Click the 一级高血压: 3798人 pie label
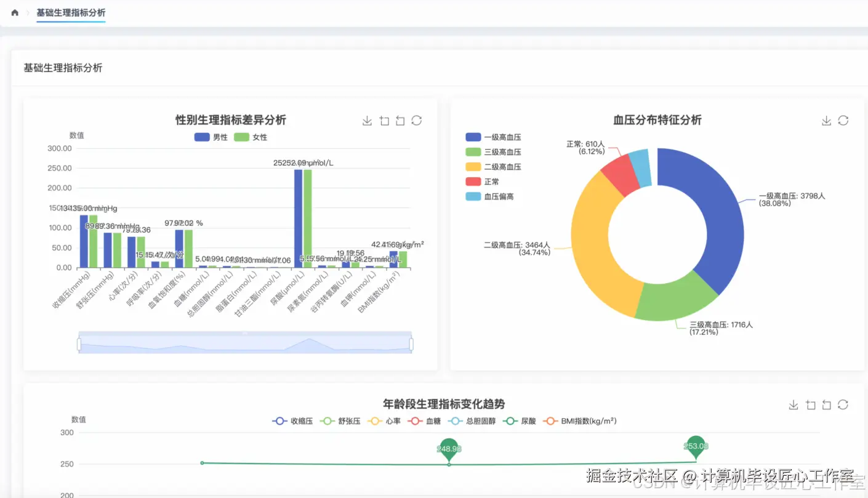 [792, 199]
